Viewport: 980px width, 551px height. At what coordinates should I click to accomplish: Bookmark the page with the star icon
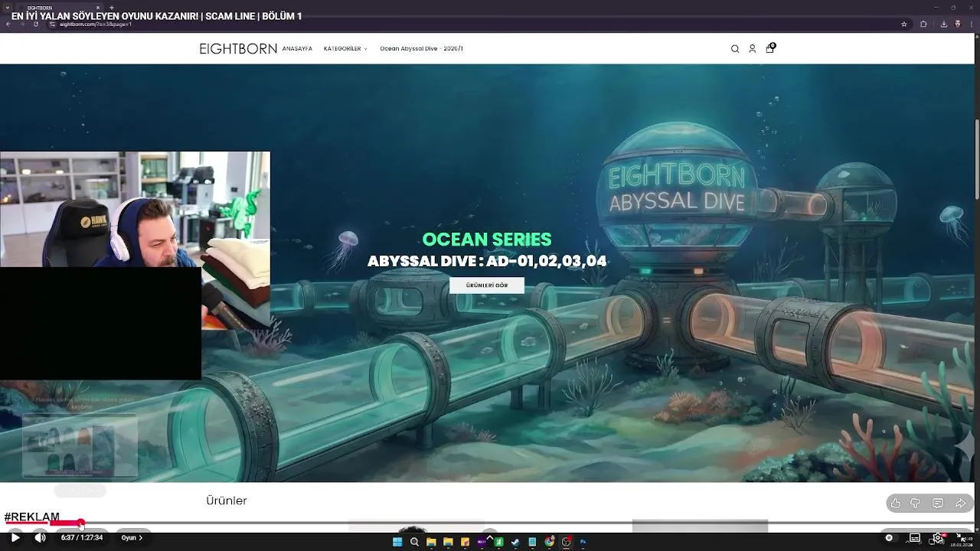[904, 24]
